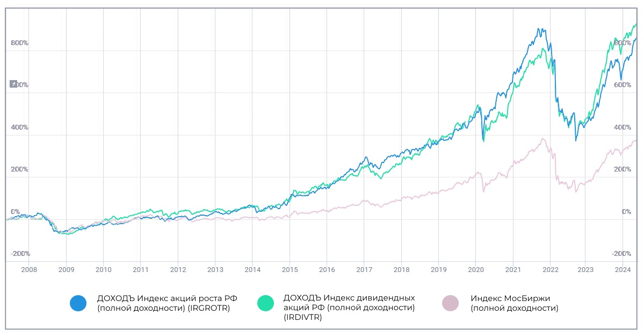Image resolution: width=644 pixels, height=336 pixels.
Task: Click the left 200% y-axis label
Action: click(x=20, y=169)
